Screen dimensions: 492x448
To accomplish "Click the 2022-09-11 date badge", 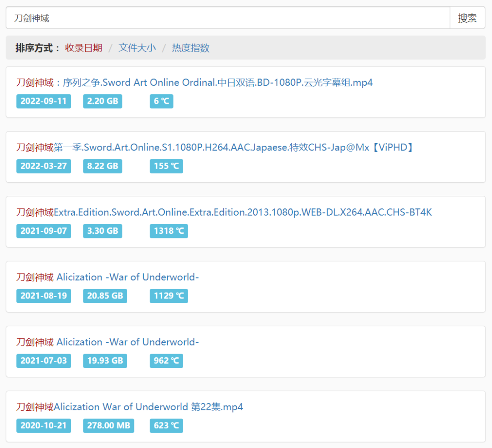I will point(44,101).
